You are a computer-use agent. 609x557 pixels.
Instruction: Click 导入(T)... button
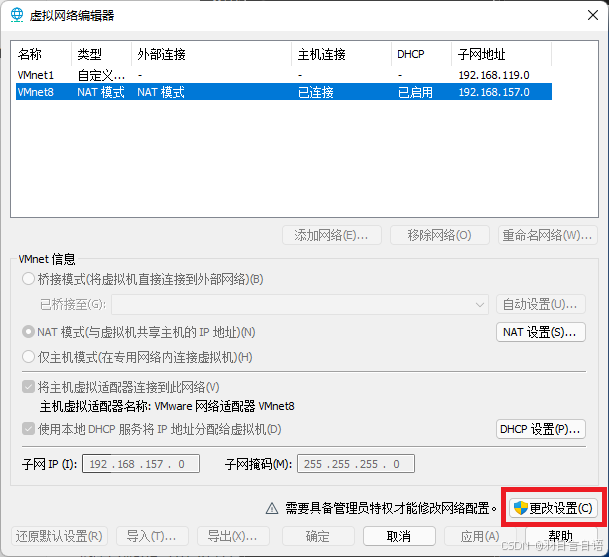(152, 536)
